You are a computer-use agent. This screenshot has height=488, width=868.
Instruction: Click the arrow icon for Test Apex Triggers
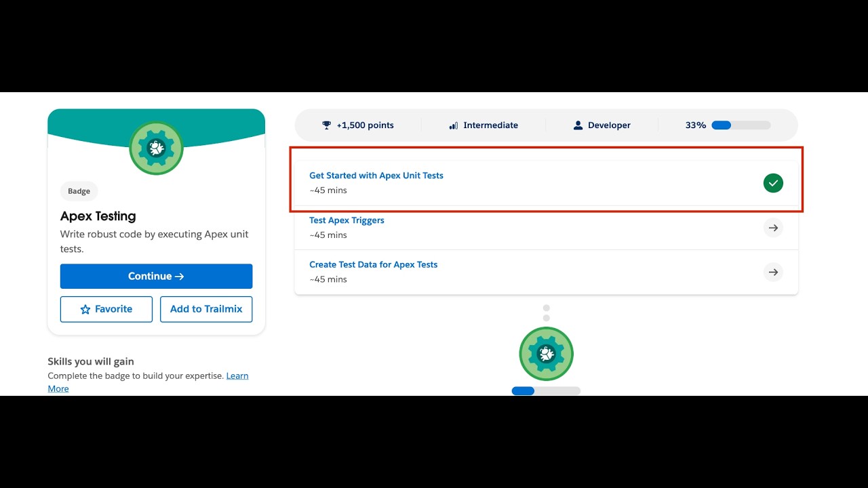(x=773, y=228)
